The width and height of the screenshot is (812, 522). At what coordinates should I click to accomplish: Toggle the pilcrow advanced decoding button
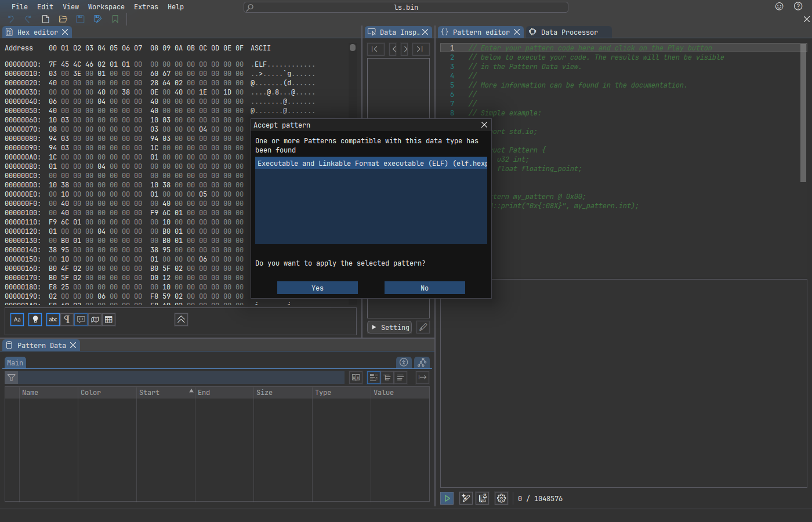pyautogui.click(x=67, y=320)
